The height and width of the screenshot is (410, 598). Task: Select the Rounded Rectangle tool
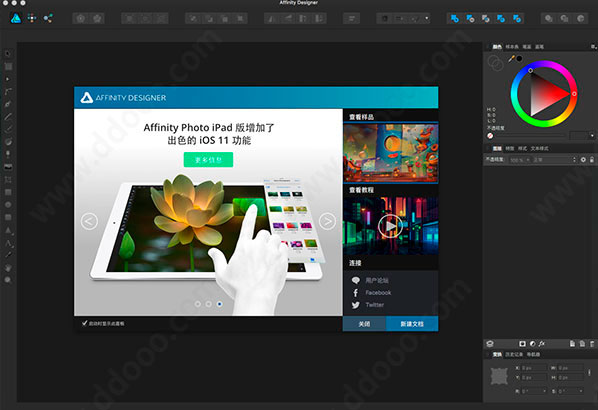pyautogui.click(x=8, y=217)
